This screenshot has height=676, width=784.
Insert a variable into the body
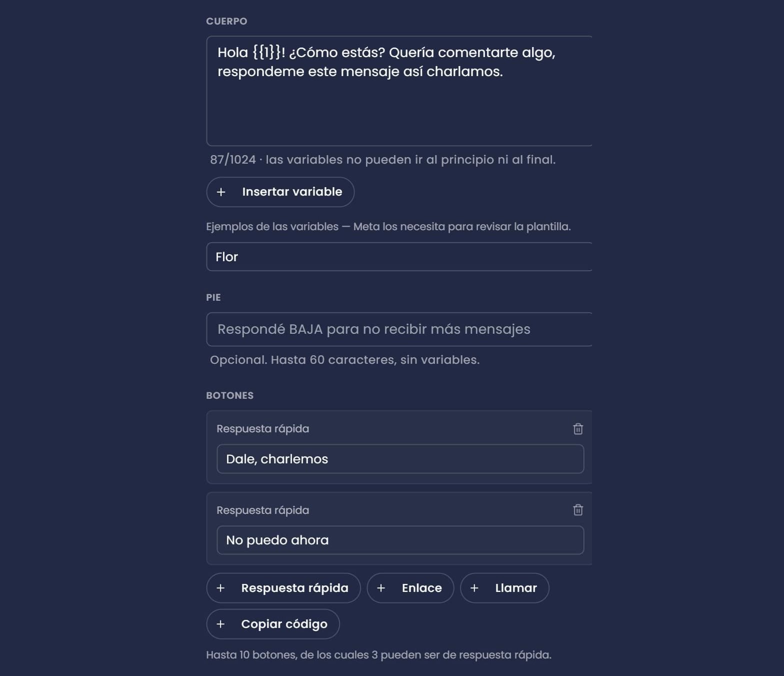280,192
